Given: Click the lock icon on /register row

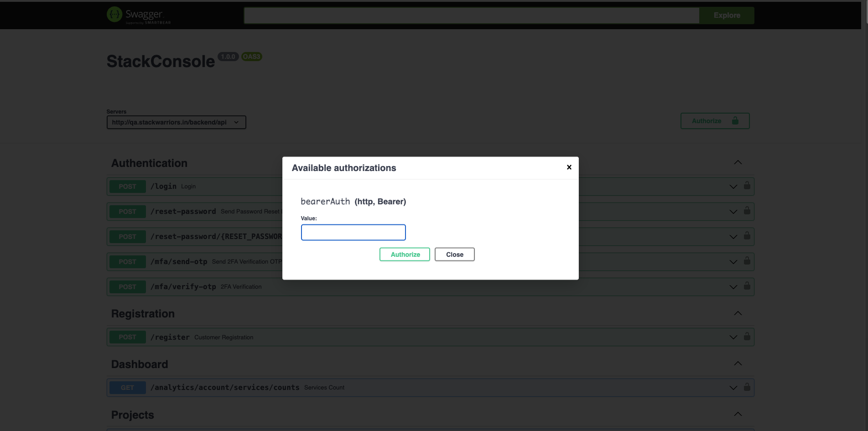Looking at the screenshot, I should click(747, 337).
